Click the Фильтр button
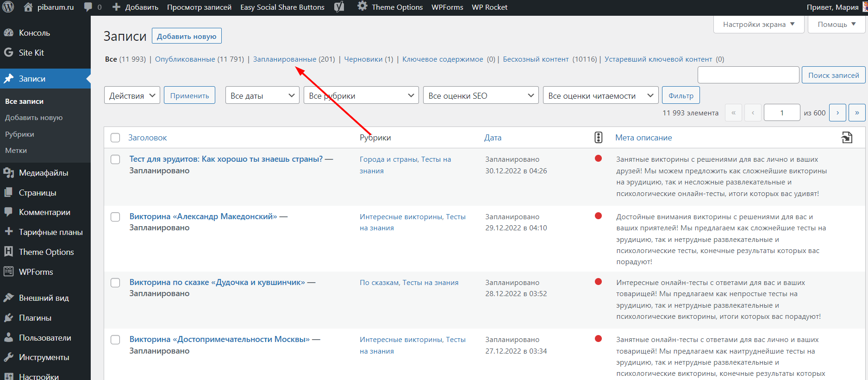Viewport: 868px width, 380px height. pos(681,95)
